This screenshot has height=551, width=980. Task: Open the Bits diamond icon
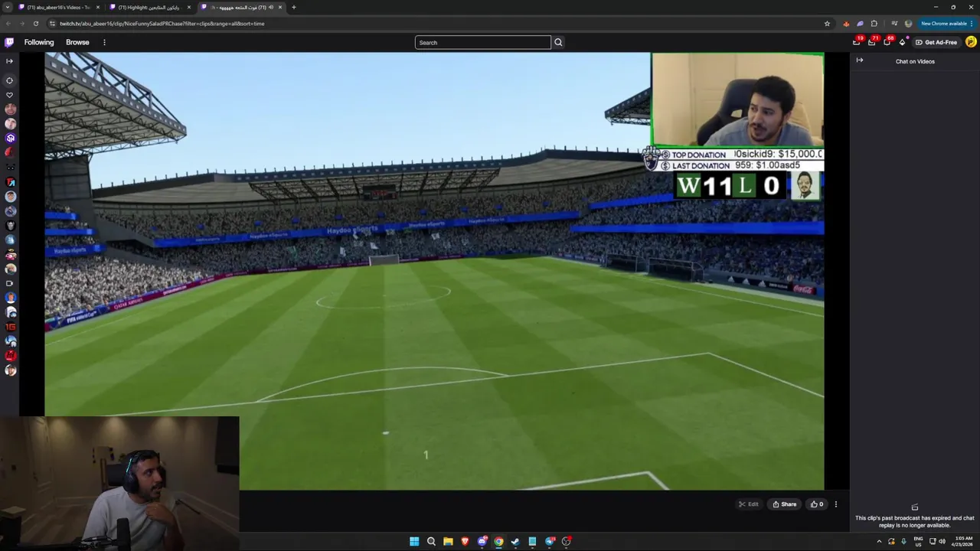tap(902, 42)
